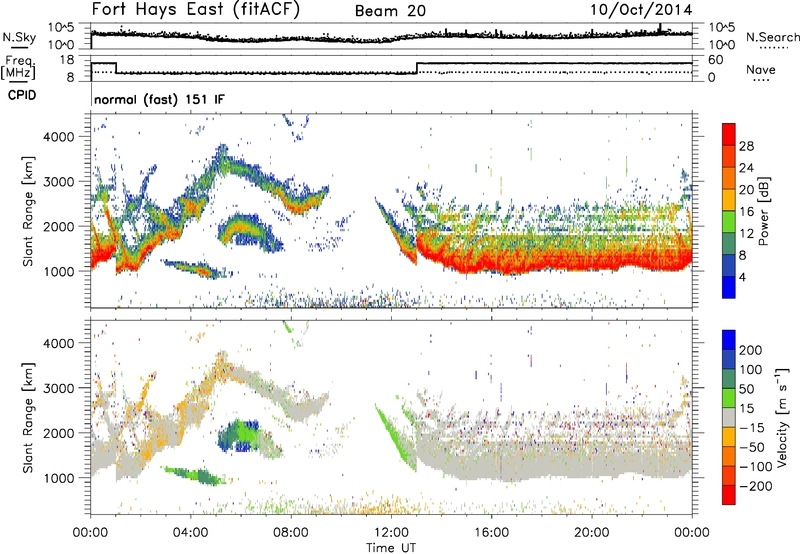
Task: Click the left '10^5' noise axis tick
Action: click(61, 27)
